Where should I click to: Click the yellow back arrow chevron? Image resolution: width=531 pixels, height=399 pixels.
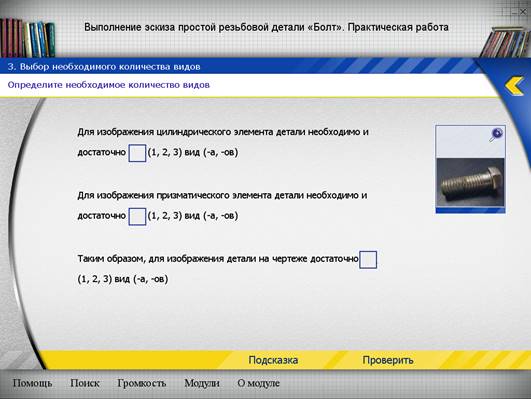coord(514,86)
